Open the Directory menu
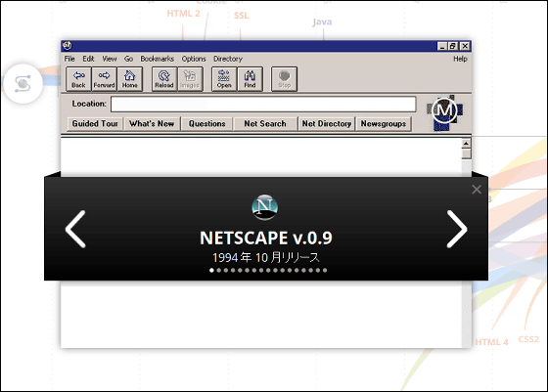Viewport: 548px width, 392px height. coord(228,59)
